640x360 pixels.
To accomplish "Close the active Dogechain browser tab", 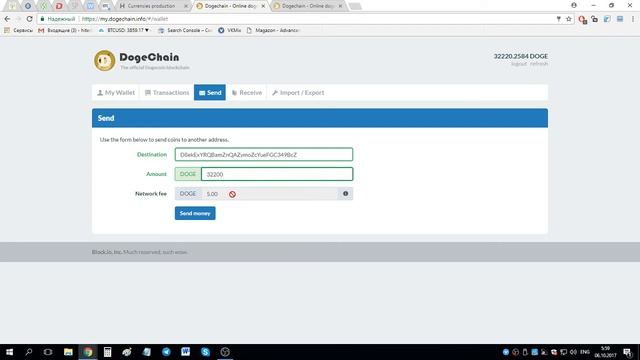I will point(263,6).
